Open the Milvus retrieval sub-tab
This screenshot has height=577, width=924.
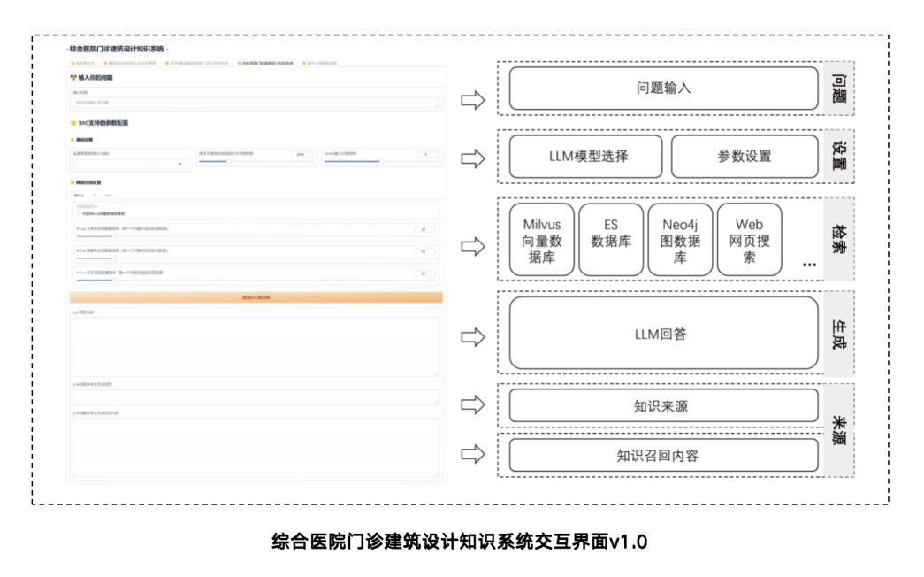pyautogui.click(x=79, y=196)
